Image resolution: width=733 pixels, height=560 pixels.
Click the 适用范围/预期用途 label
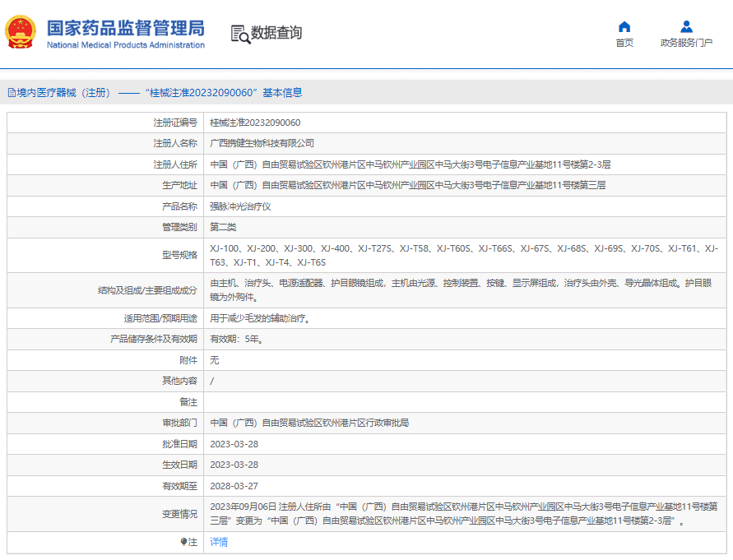coord(160,318)
